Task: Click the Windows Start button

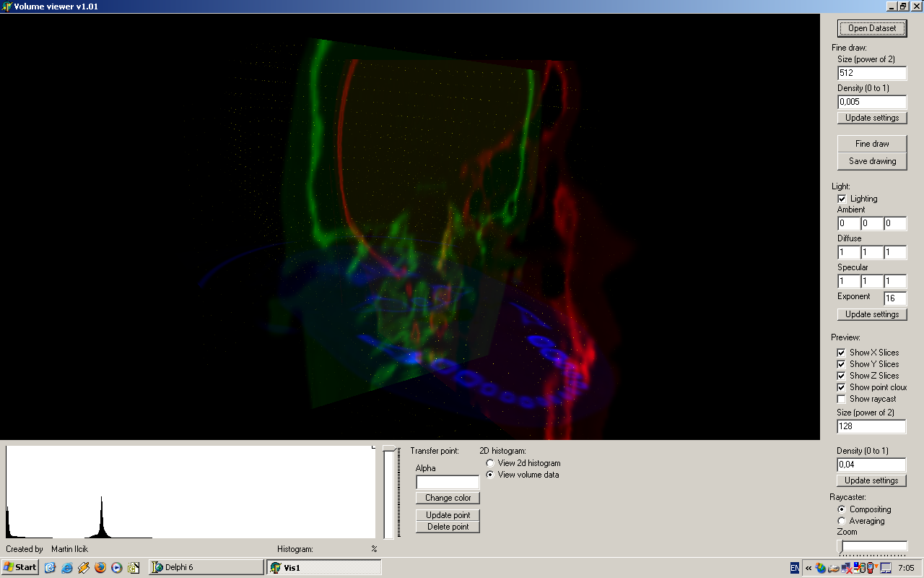Action: (19, 567)
